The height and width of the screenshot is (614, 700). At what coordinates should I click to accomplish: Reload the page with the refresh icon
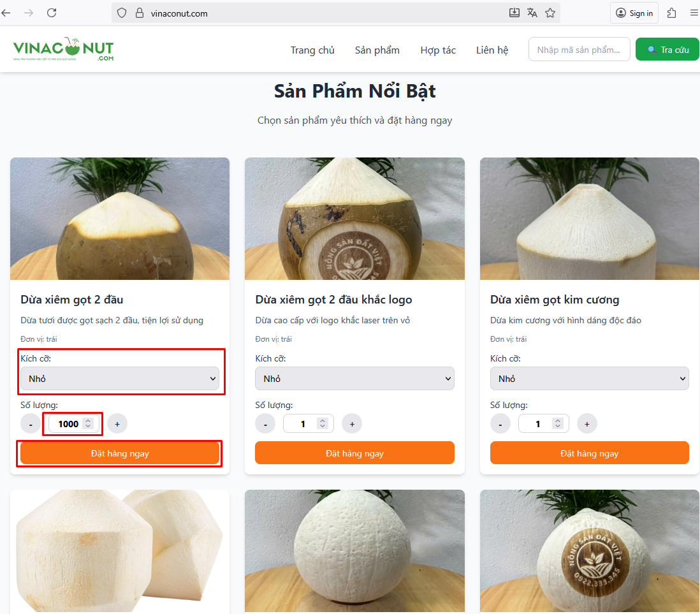(x=52, y=12)
